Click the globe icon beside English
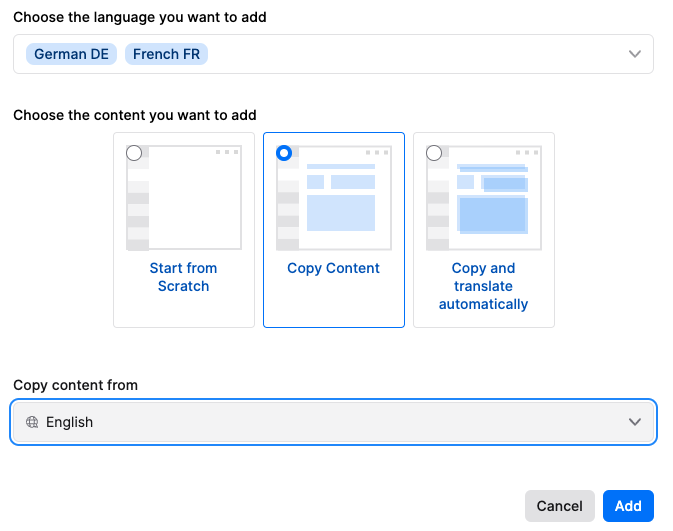The width and height of the screenshot is (673, 531). click(x=32, y=422)
